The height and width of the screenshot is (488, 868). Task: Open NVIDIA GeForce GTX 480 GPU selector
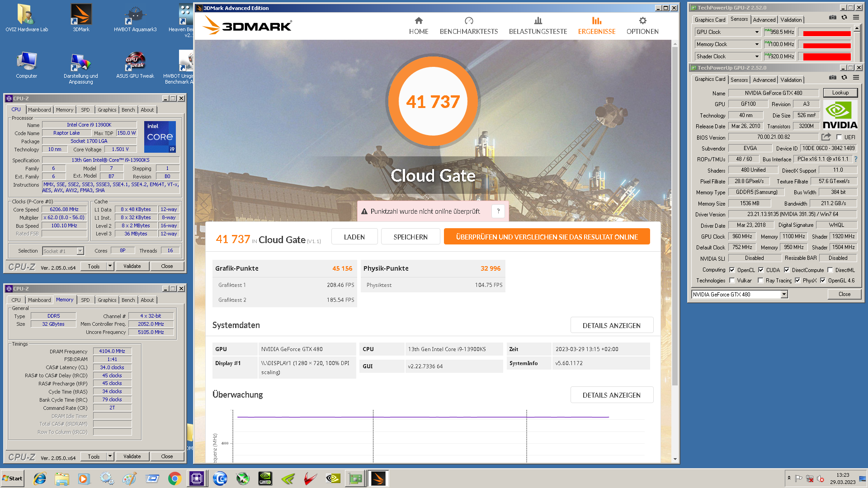(740, 295)
